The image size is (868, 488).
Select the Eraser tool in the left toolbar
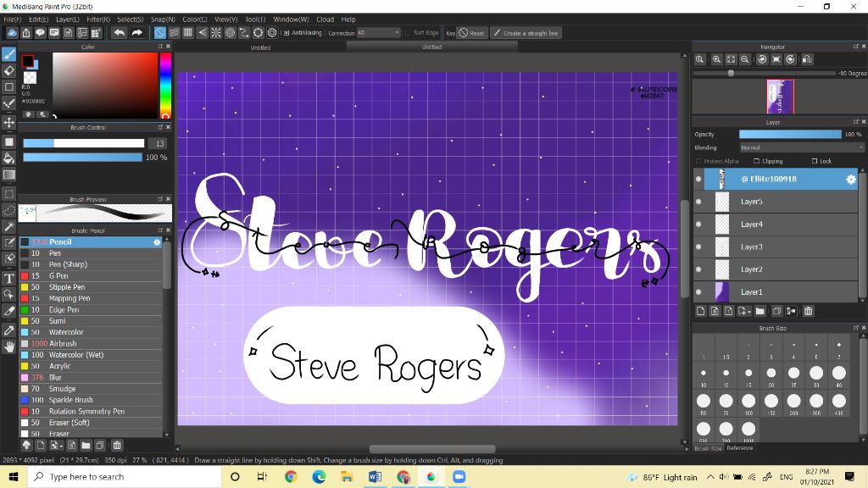[x=8, y=70]
